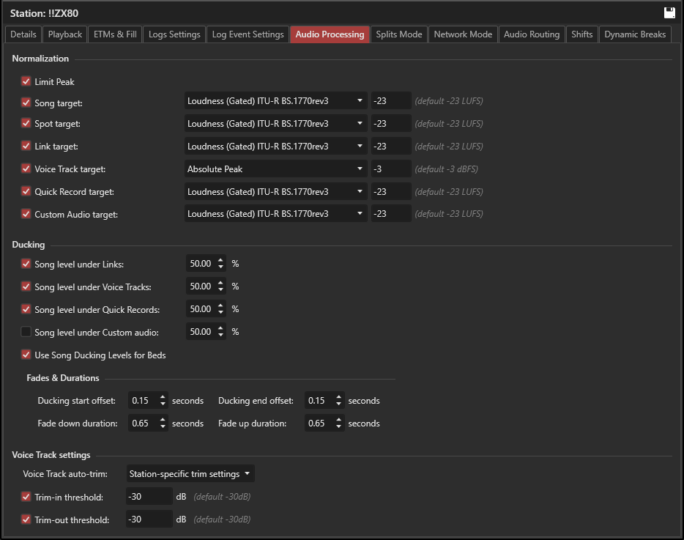Decrease Ducking end offset value
684x540 pixels.
tap(339, 404)
